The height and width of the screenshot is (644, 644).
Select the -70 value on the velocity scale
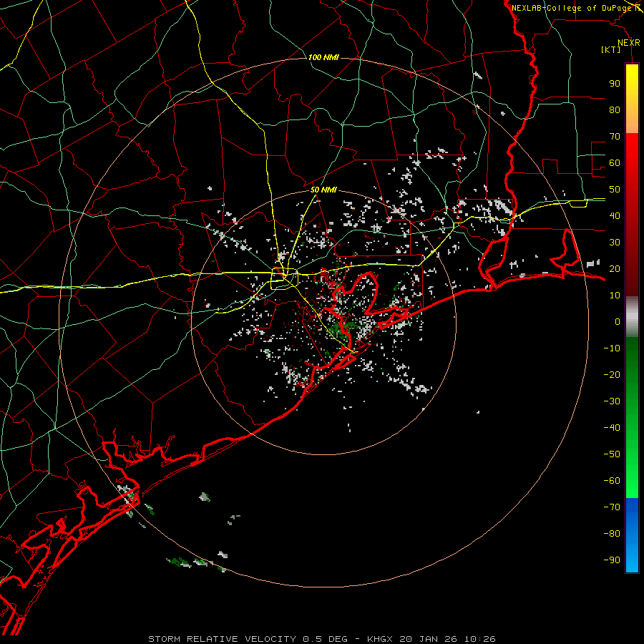(612, 507)
